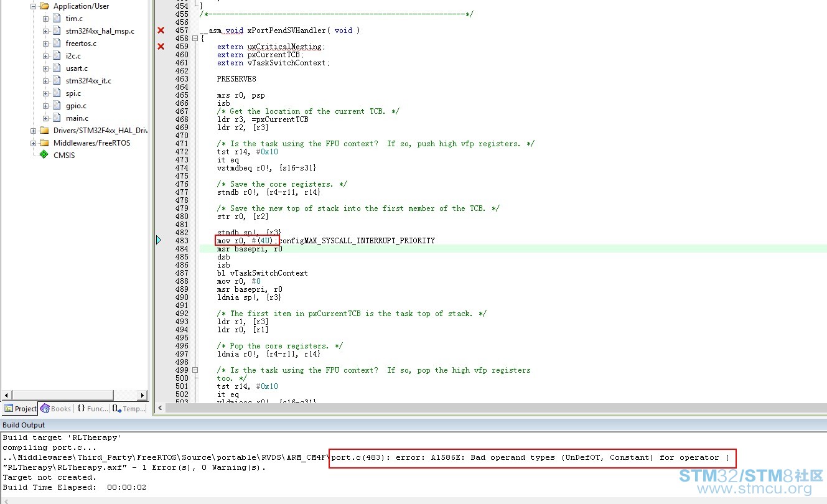Click 'extern pxCurrentTCB;' line

(x=260, y=55)
